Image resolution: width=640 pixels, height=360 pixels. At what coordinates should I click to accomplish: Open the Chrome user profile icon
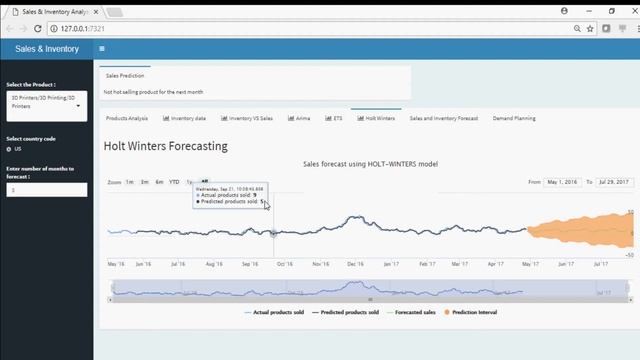coord(564,11)
